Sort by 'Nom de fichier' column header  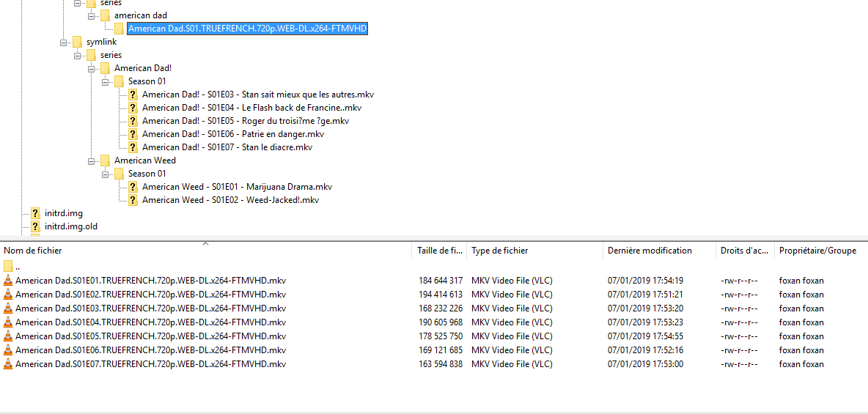206,251
